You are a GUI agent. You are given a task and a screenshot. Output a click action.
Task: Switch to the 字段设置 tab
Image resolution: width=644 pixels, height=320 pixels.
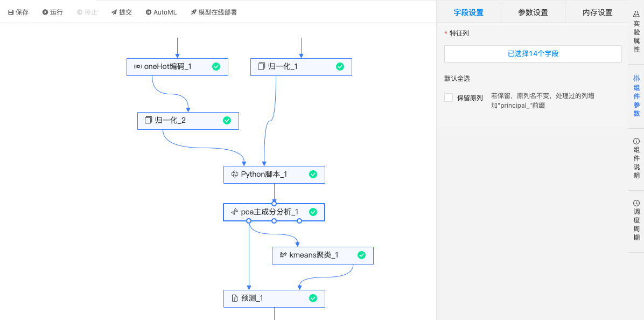coord(468,12)
